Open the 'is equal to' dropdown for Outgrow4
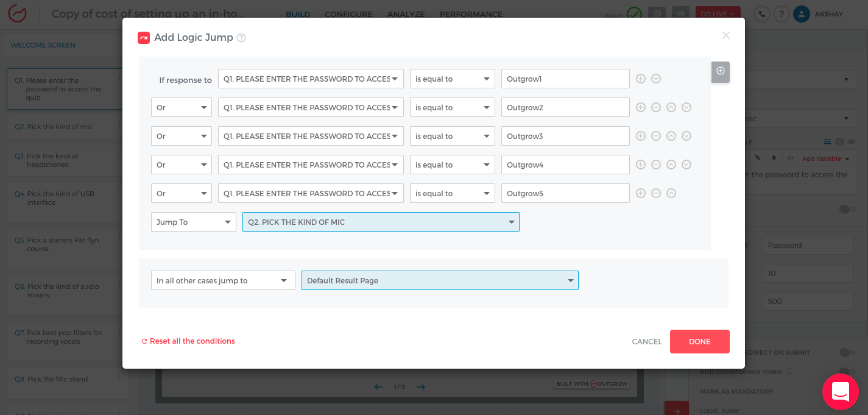Viewport: 868px width, 415px height. tap(453, 165)
